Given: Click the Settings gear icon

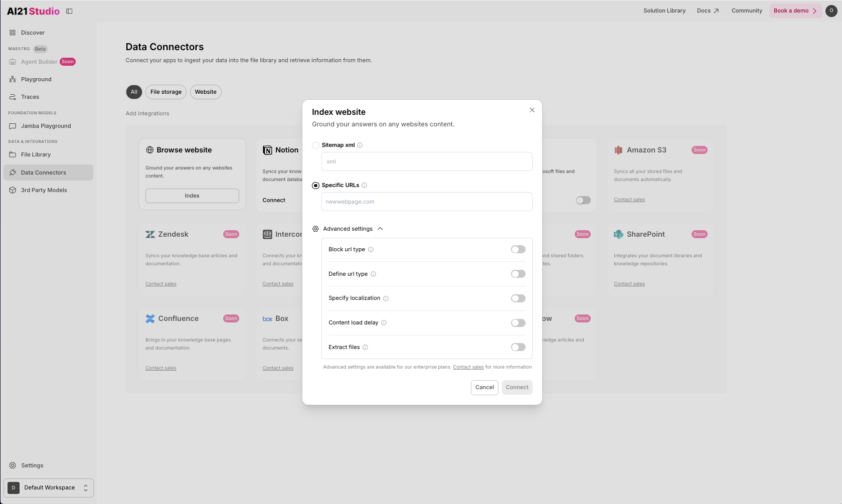Looking at the screenshot, I should pyautogui.click(x=13, y=465).
